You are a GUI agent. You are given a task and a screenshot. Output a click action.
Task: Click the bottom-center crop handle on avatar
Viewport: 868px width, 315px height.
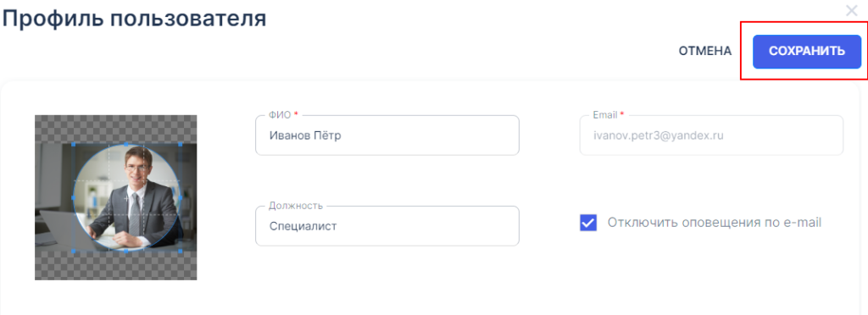(x=126, y=251)
